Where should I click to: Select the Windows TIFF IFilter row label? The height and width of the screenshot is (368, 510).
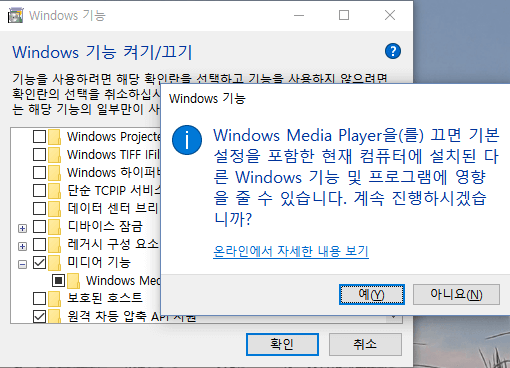(x=114, y=155)
